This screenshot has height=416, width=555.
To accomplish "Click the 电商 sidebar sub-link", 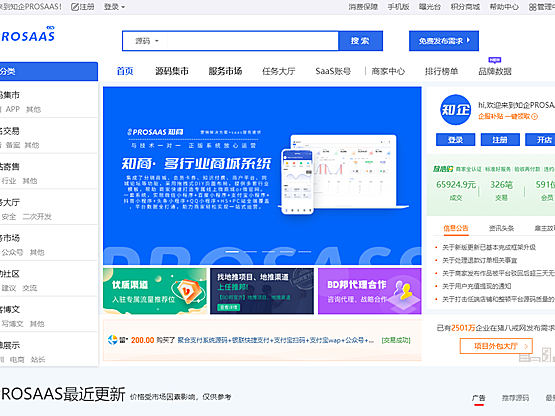I will pos(17,360).
